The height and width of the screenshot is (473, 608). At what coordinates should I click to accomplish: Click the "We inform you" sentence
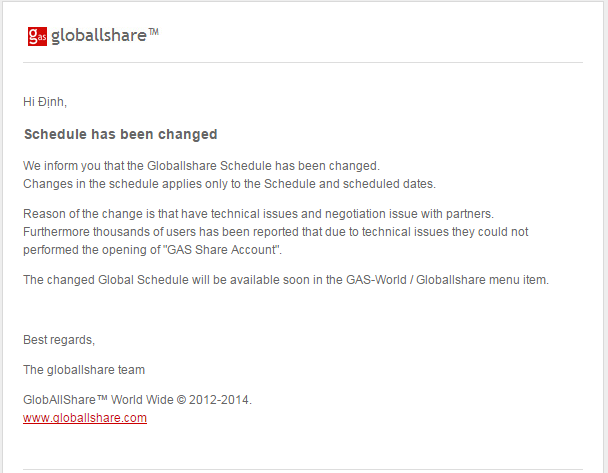[x=201, y=166]
